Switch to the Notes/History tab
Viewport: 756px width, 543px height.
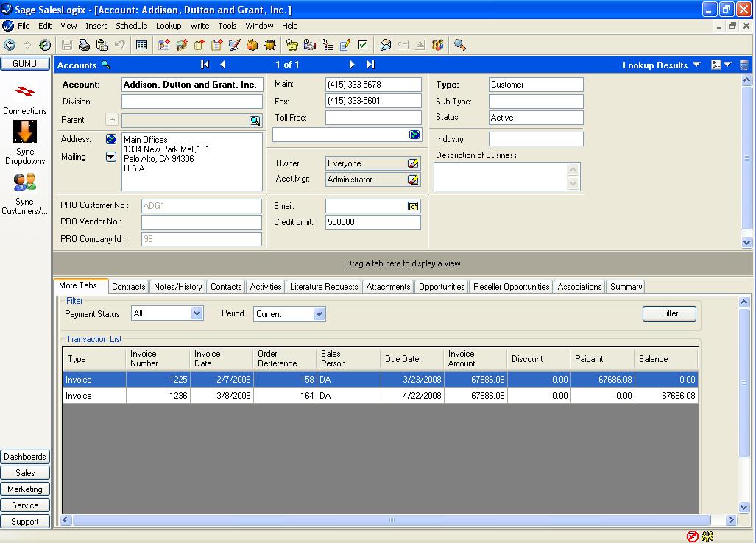(178, 287)
